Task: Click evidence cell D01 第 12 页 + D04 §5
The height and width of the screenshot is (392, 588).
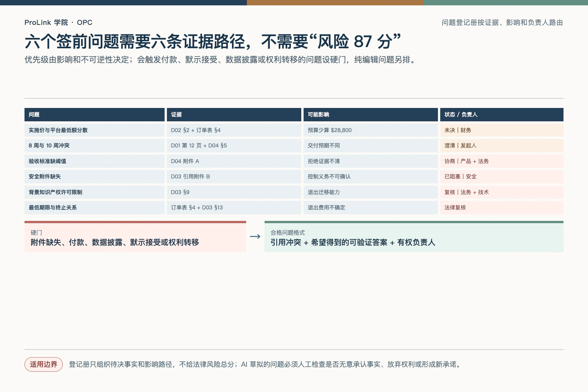Action: click(x=234, y=145)
